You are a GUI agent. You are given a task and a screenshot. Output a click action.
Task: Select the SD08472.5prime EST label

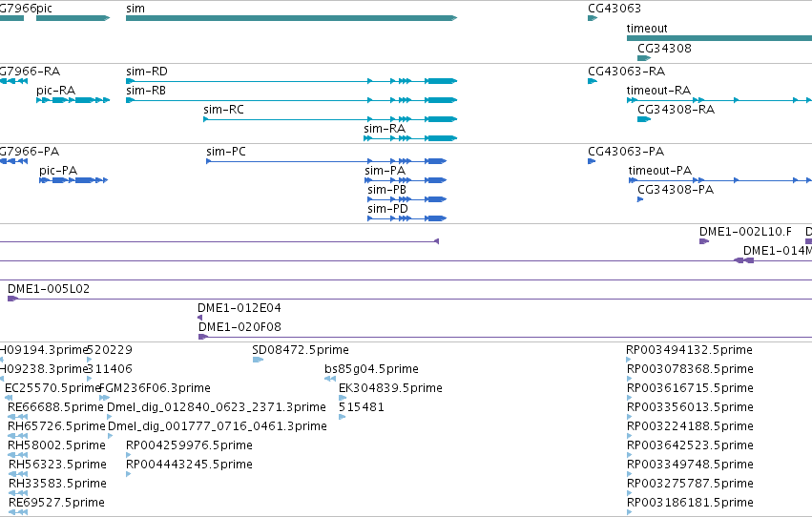[x=301, y=350]
